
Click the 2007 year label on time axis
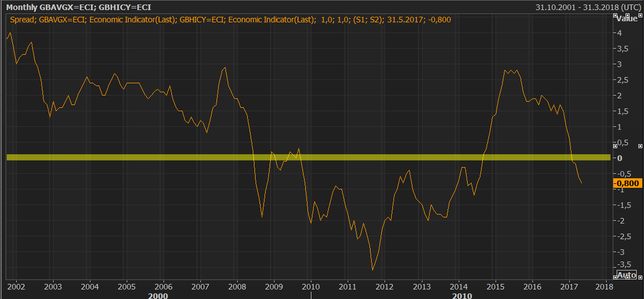[199, 286]
